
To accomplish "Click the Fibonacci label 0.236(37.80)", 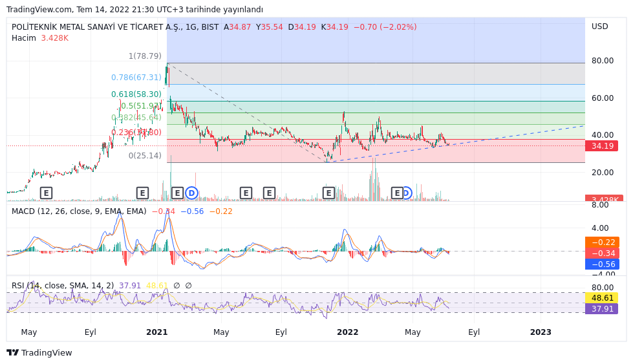I will pos(136,133).
